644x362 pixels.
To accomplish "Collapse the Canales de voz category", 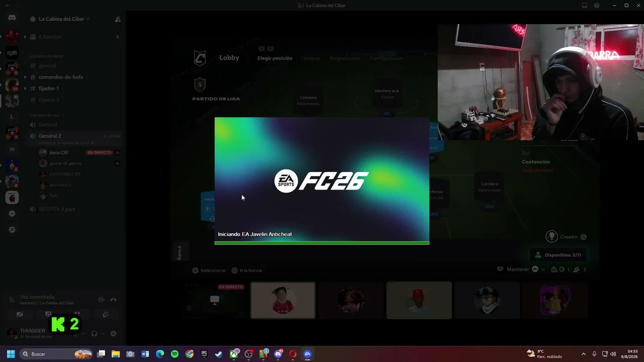I will coord(47,115).
